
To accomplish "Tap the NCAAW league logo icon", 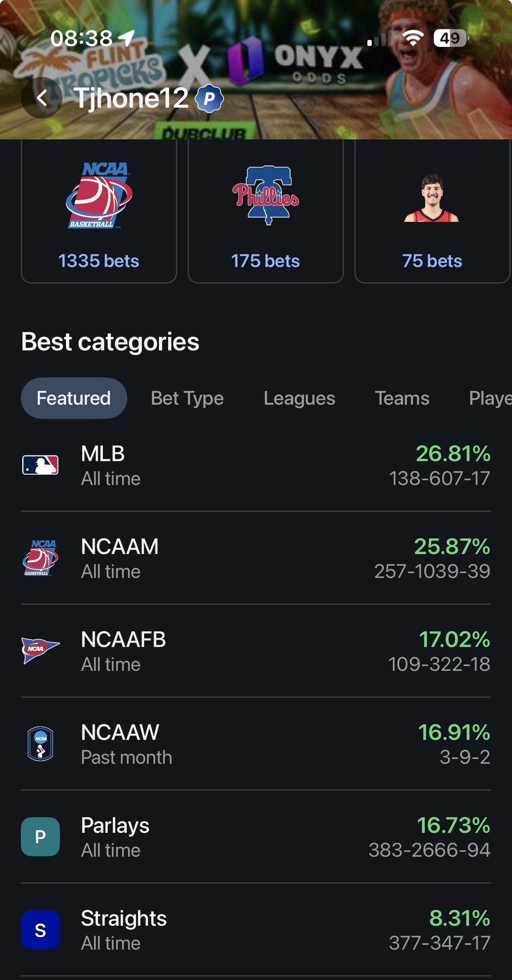I will pos(40,744).
